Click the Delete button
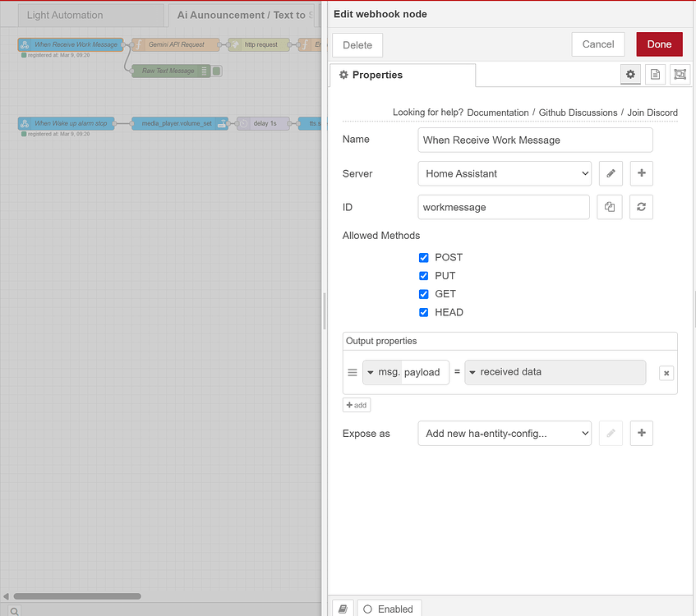This screenshot has height=616, width=696. (x=357, y=45)
